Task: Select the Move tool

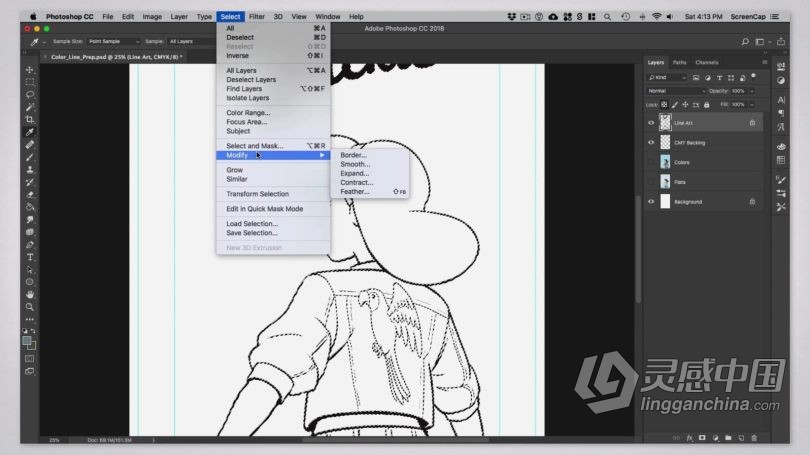Action: [x=30, y=70]
